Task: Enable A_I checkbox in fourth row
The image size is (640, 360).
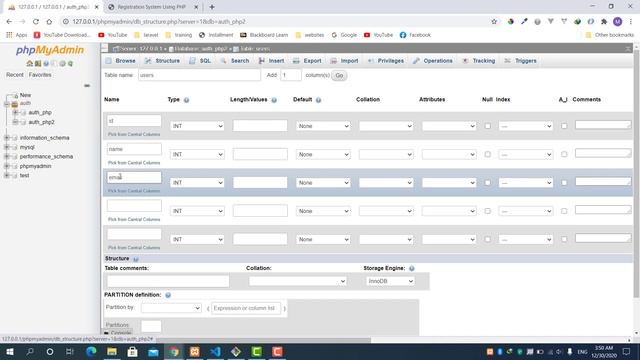Action: coord(564,211)
